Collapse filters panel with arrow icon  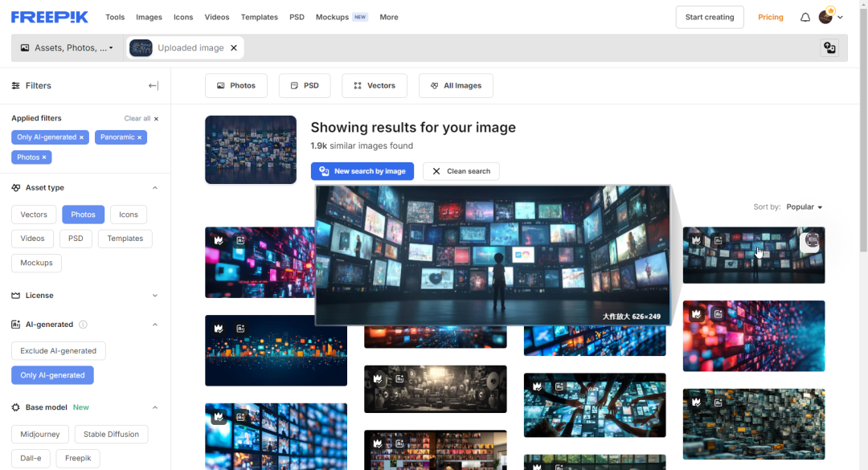[154, 86]
